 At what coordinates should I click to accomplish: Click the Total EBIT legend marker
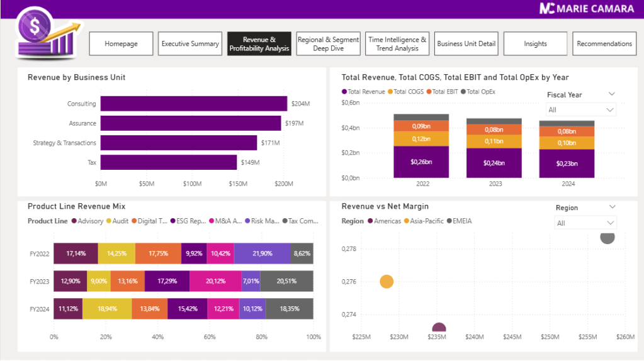(x=429, y=92)
